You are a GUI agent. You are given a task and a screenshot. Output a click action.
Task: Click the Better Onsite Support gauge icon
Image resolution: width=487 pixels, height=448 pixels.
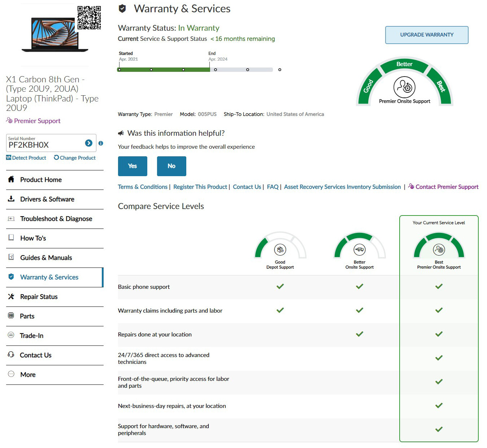(360, 249)
